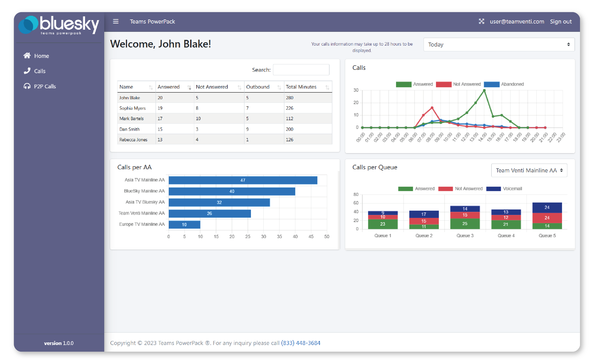Click the Search input field

pos(301,70)
